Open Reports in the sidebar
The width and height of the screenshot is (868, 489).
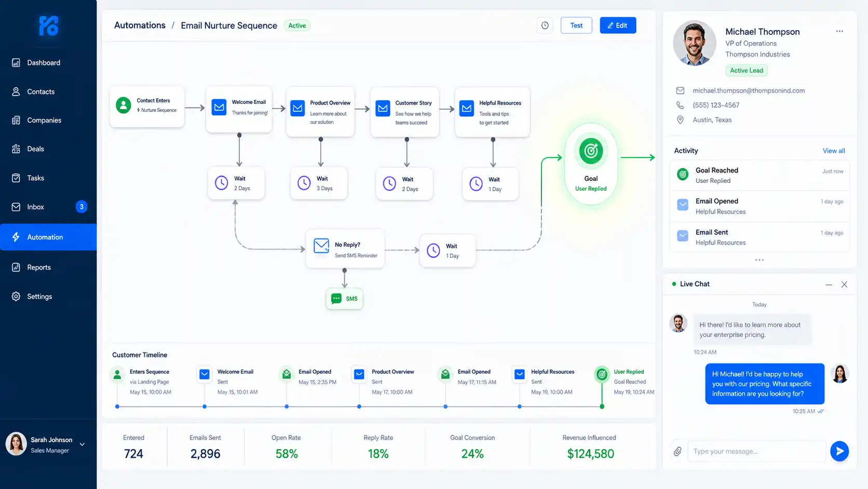(x=48, y=267)
